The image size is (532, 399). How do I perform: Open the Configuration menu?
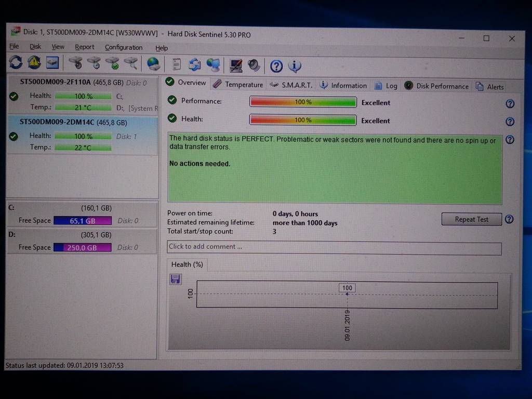[124, 47]
